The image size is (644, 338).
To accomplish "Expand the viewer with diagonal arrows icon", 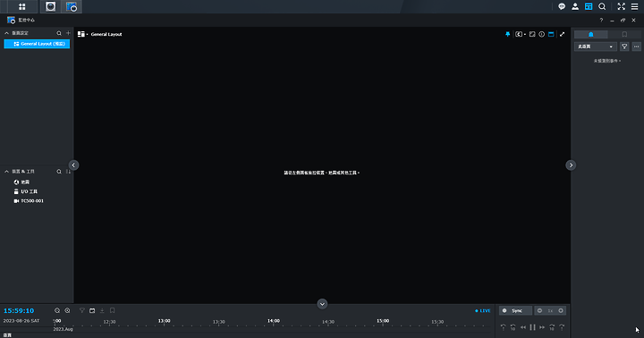I will [563, 34].
